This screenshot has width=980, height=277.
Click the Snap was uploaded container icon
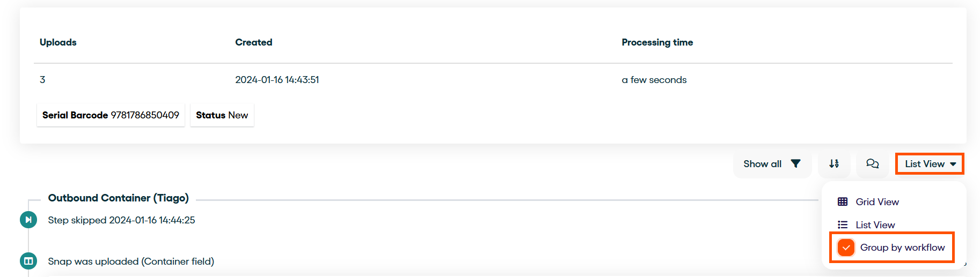(28, 261)
